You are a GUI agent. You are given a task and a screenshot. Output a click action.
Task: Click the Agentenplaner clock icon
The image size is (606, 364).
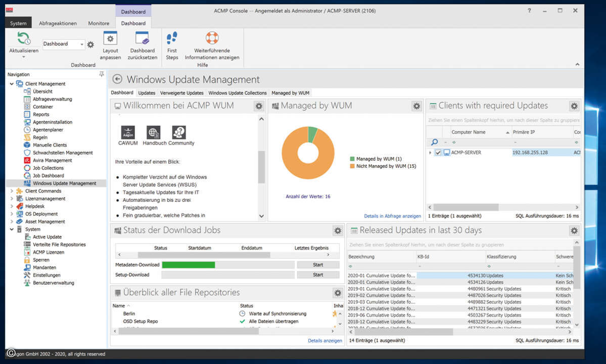coord(27,130)
